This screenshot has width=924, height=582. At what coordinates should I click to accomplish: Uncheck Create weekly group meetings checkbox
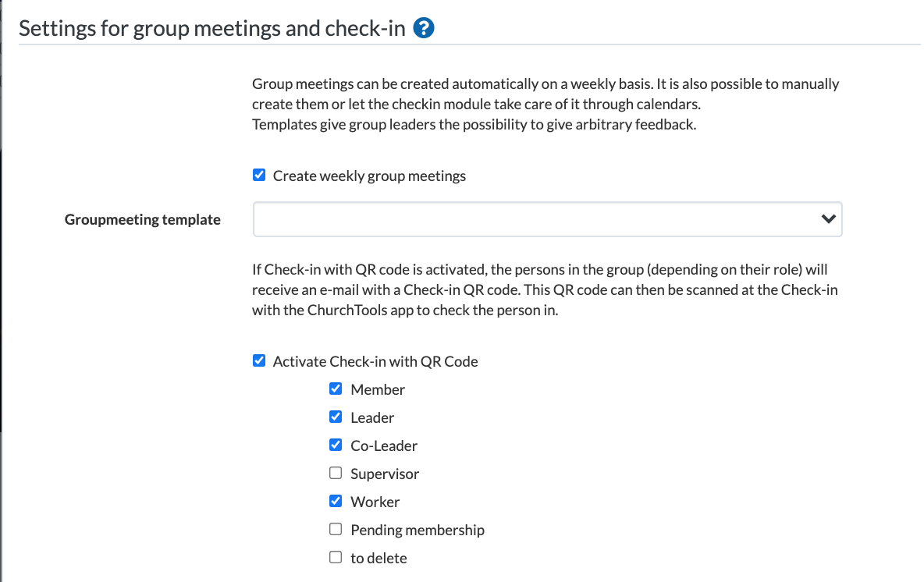[x=258, y=175]
